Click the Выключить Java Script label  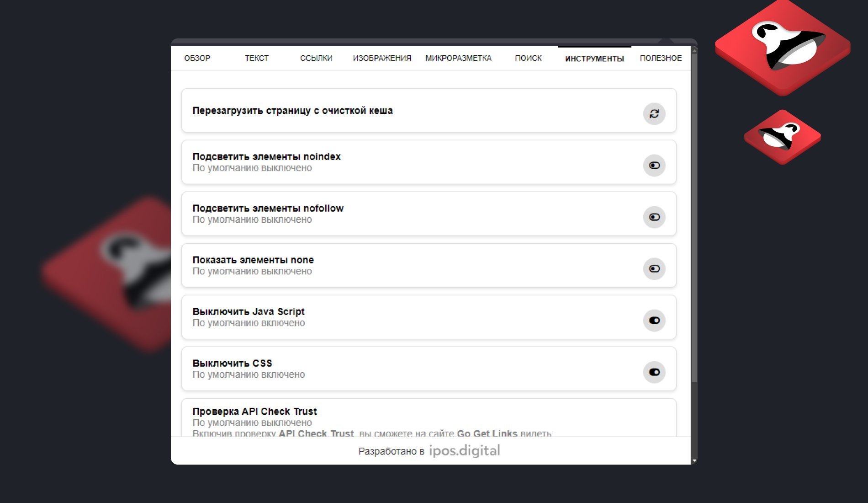point(249,311)
